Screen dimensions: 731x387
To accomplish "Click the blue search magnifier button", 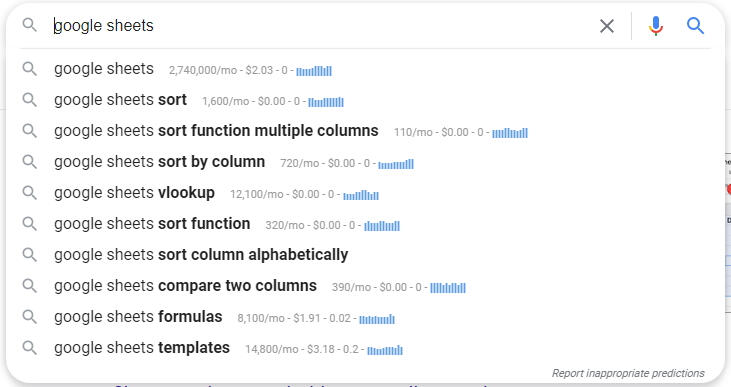I will click(x=695, y=26).
